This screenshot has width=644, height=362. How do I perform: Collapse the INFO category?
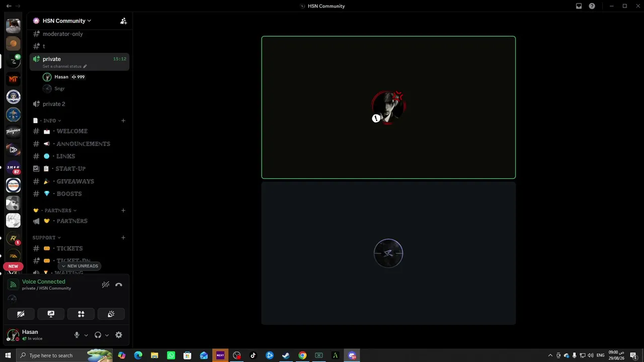click(x=49, y=121)
